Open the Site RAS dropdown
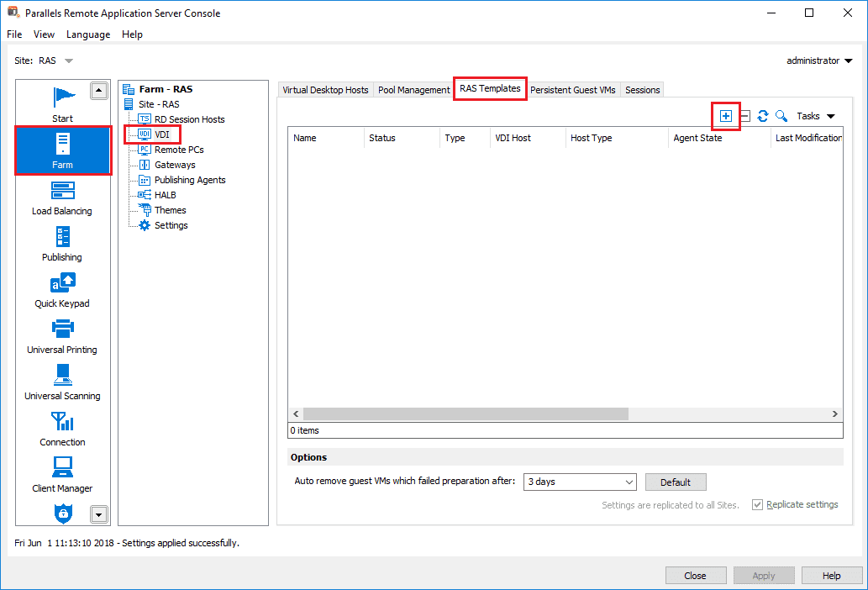 tap(69, 61)
